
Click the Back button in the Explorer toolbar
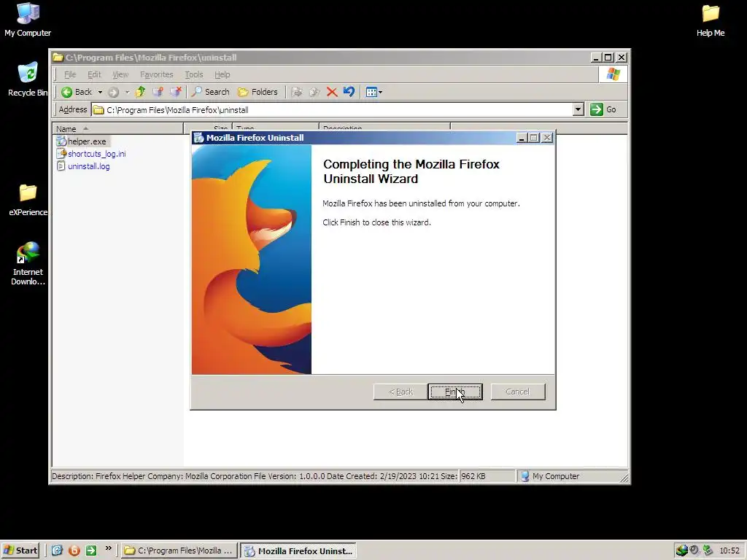pyautogui.click(x=77, y=92)
